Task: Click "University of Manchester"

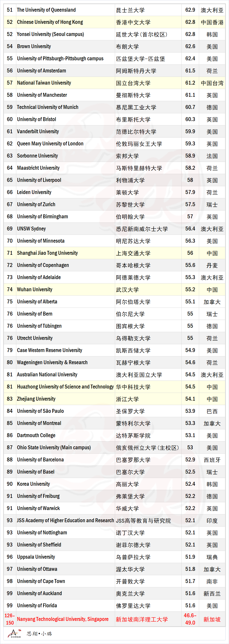Action: click(42, 95)
